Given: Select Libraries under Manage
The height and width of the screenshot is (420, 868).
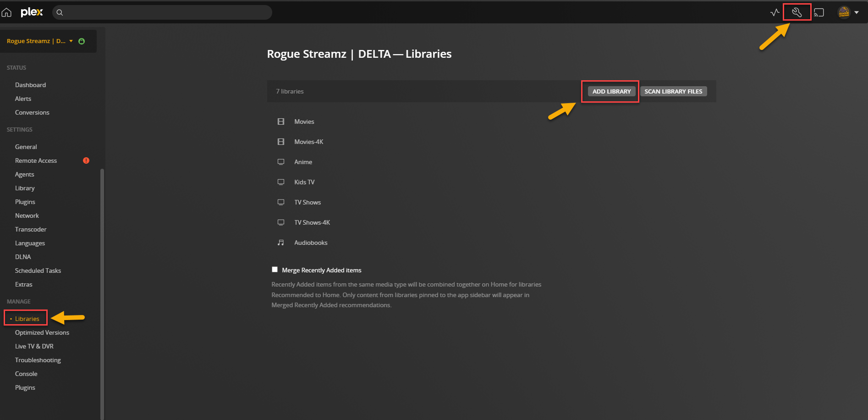Looking at the screenshot, I should (x=27, y=318).
